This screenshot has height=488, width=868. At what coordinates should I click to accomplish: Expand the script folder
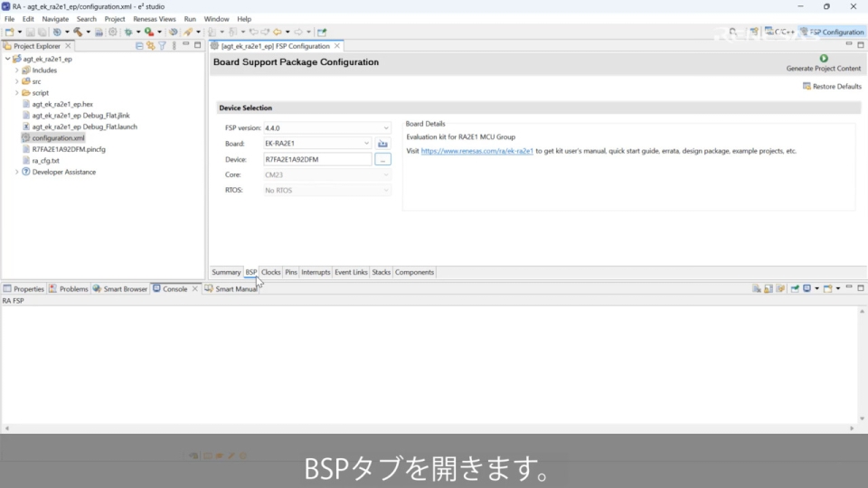(x=16, y=93)
